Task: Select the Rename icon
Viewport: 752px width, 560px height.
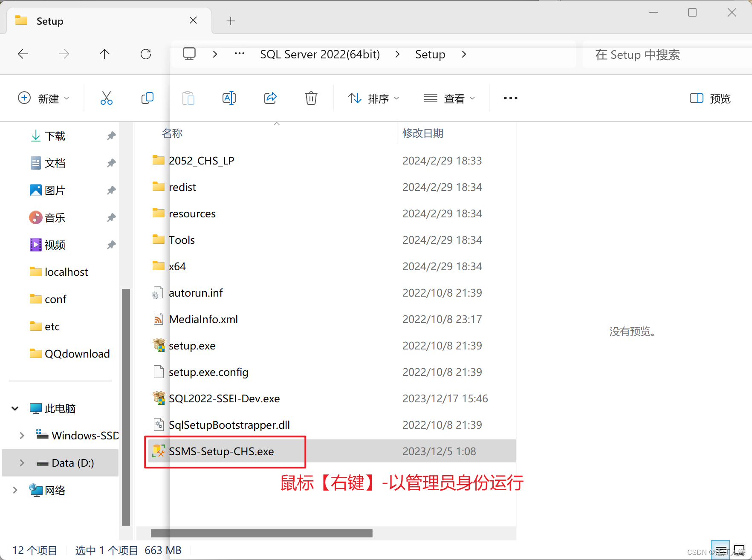Action: click(229, 98)
